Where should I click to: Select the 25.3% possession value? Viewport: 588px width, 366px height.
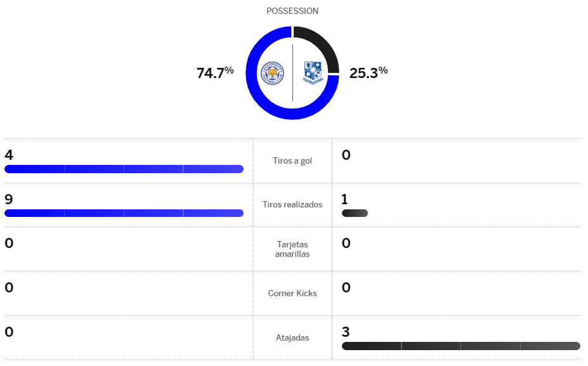pyautogui.click(x=369, y=73)
